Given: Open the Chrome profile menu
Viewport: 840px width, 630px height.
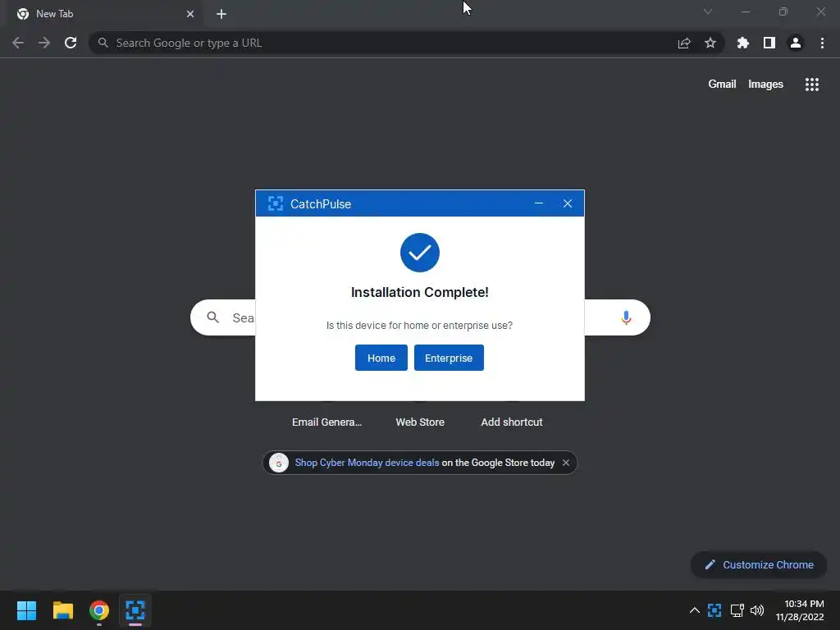Looking at the screenshot, I should (796, 43).
